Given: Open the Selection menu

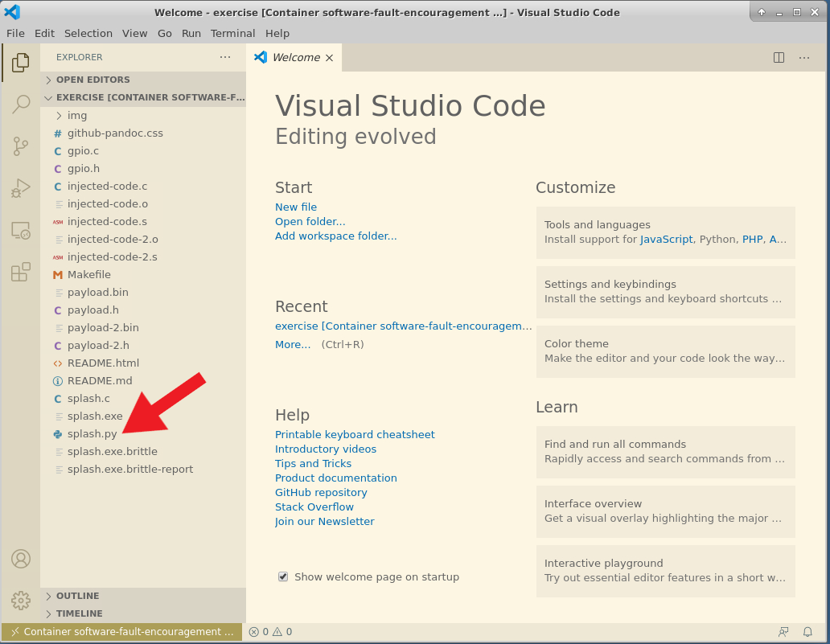Looking at the screenshot, I should click(88, 33).
